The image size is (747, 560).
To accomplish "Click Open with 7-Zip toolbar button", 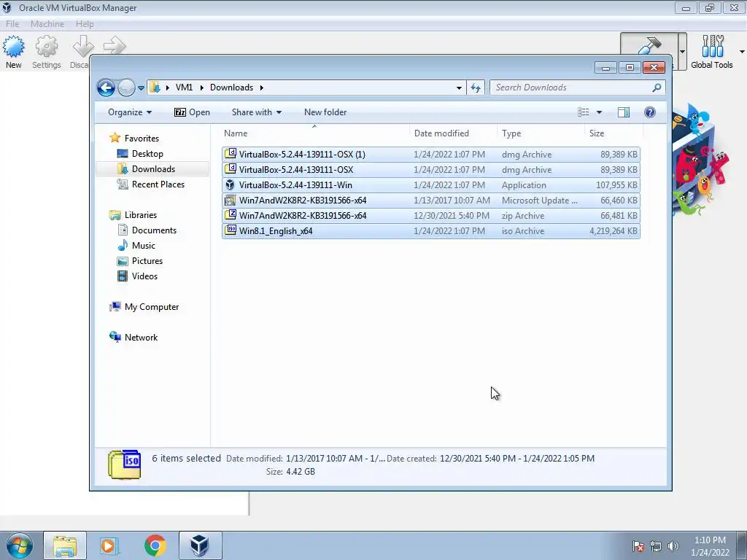I will (192, 112).
